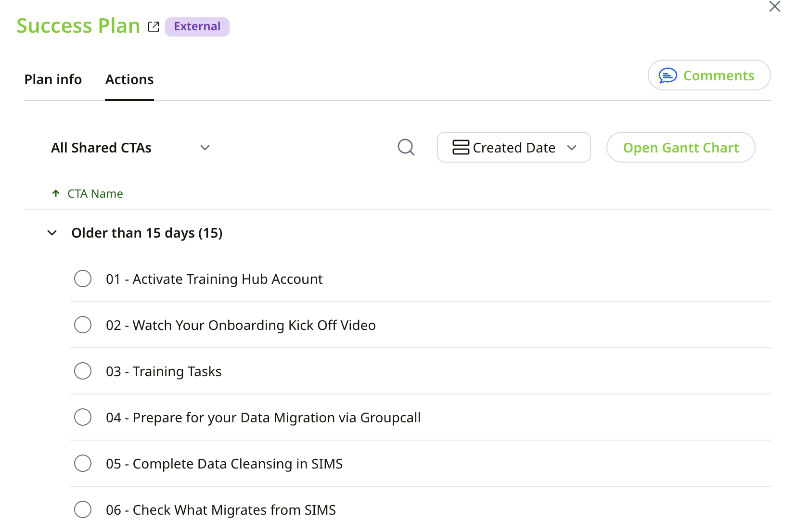This screenshot has width=796, height=532.
Task: Tick circle for Check What Migrates from SIMS
Action: (x=83, y=509)
